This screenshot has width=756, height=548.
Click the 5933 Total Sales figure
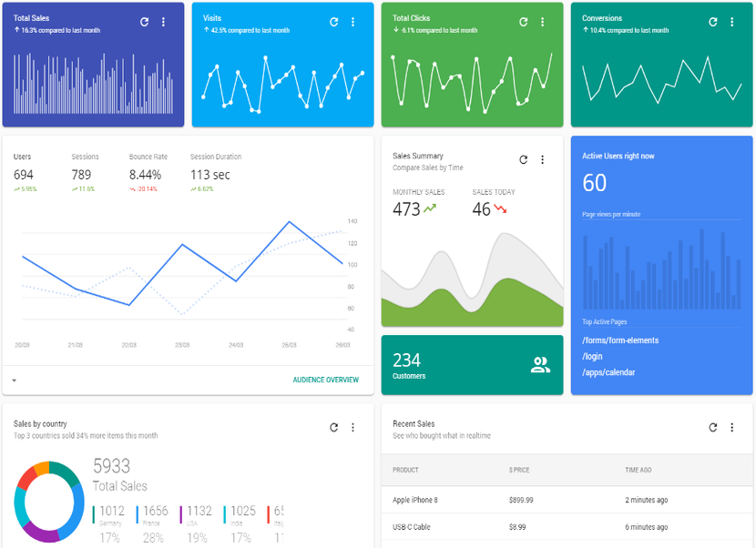pos(111,466)
